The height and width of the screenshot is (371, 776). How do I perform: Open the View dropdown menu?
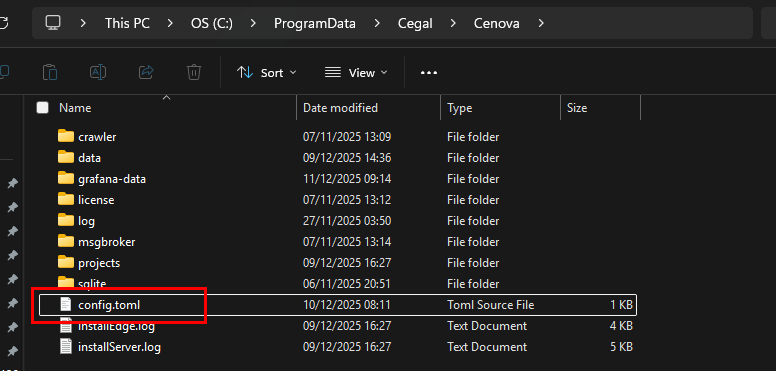point(356,73)
